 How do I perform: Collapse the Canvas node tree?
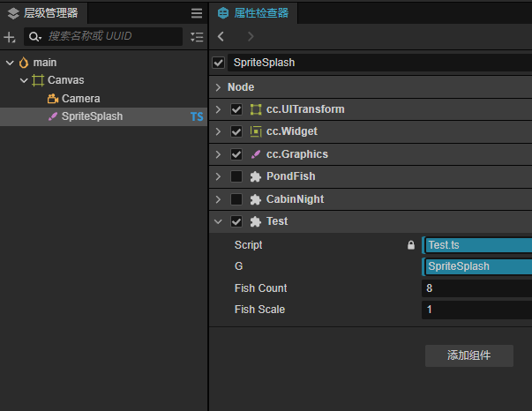(24, 80)
